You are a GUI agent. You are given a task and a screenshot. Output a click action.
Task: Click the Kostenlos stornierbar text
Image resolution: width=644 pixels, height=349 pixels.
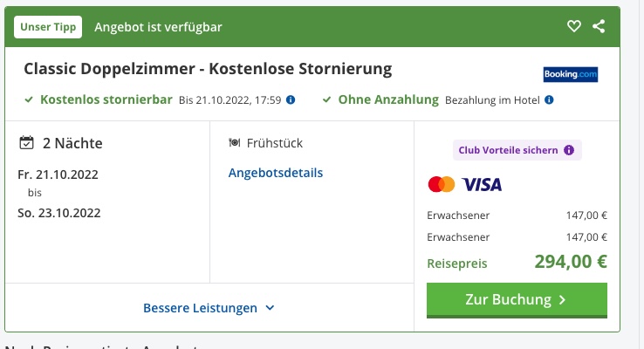106,100
